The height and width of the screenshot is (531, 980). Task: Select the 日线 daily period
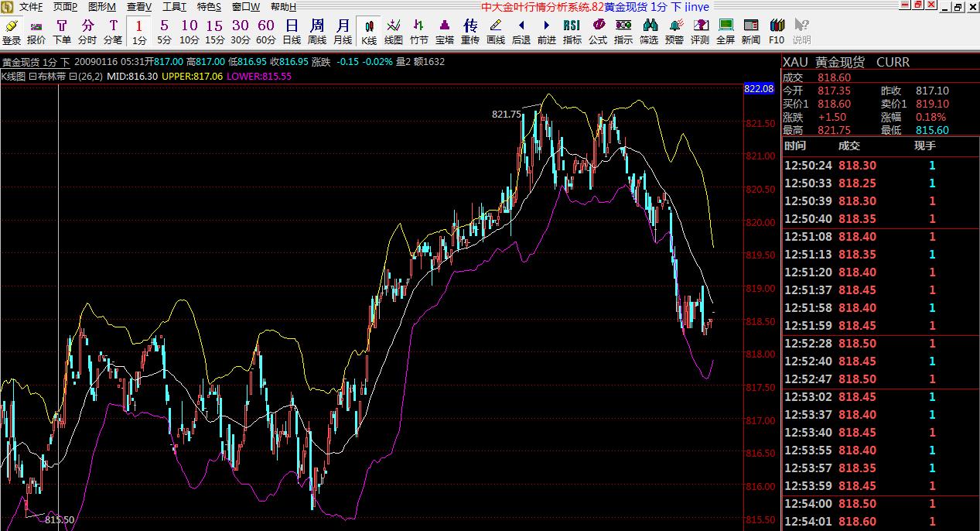point(292,32)
